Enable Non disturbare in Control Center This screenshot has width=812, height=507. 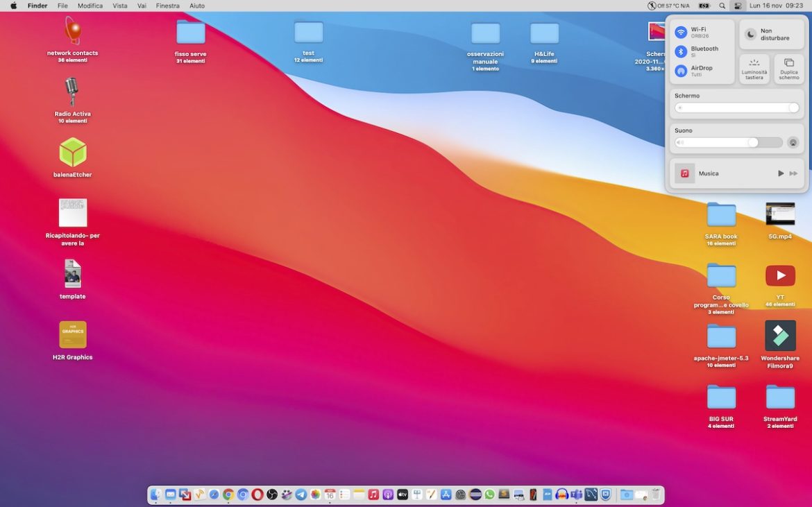coord(772,35)
